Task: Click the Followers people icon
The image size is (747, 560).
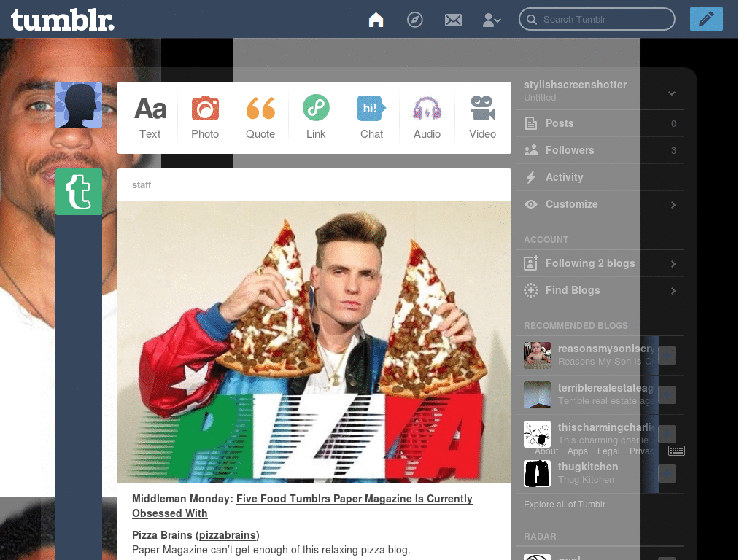Action: pos(531,150)
